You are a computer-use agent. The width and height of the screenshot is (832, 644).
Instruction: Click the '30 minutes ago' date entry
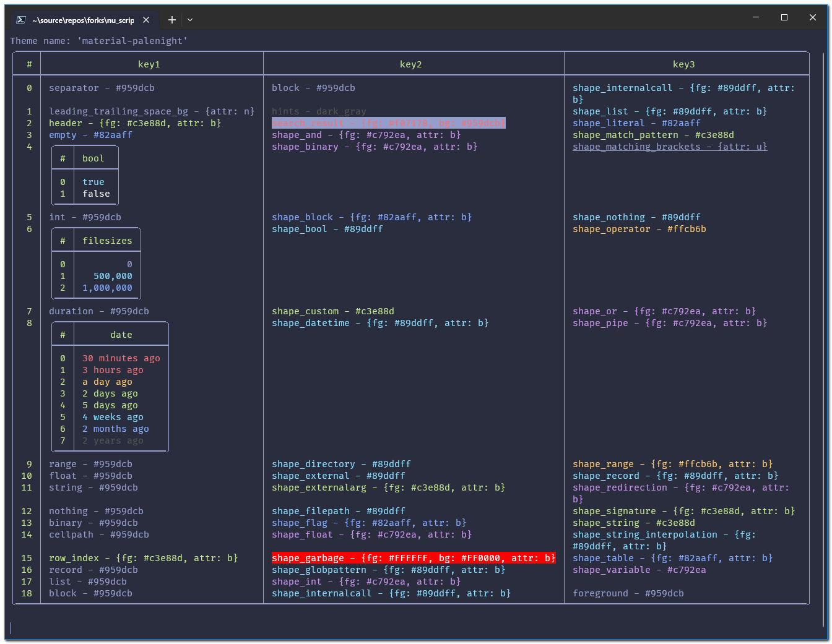[x=121, y=358]
